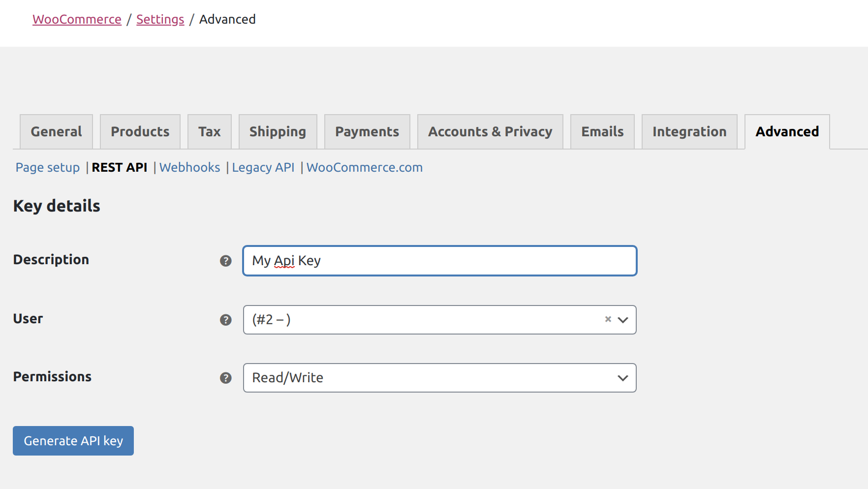Switch to the Emails settings tab
The height and width of the screenshot is (489, 868).
pyautogui.click(x=603, y=132)
